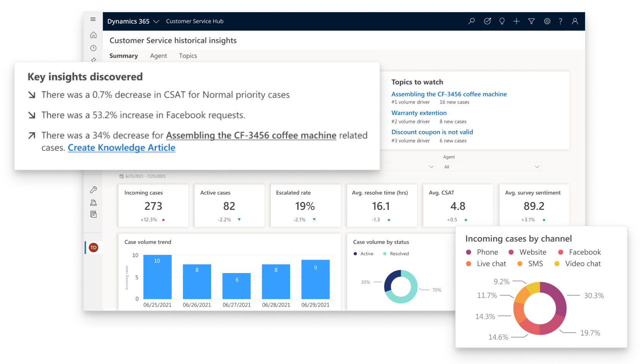This screenshot has height=364, width=643.
Task: Switch to the Agent tab
Action: (x=159, y=56)
